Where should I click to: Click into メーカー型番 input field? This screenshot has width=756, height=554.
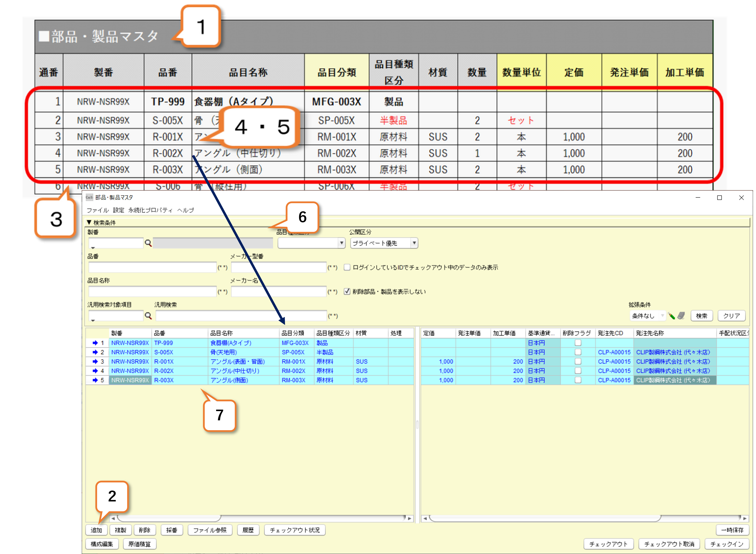(x=279, y=267)
